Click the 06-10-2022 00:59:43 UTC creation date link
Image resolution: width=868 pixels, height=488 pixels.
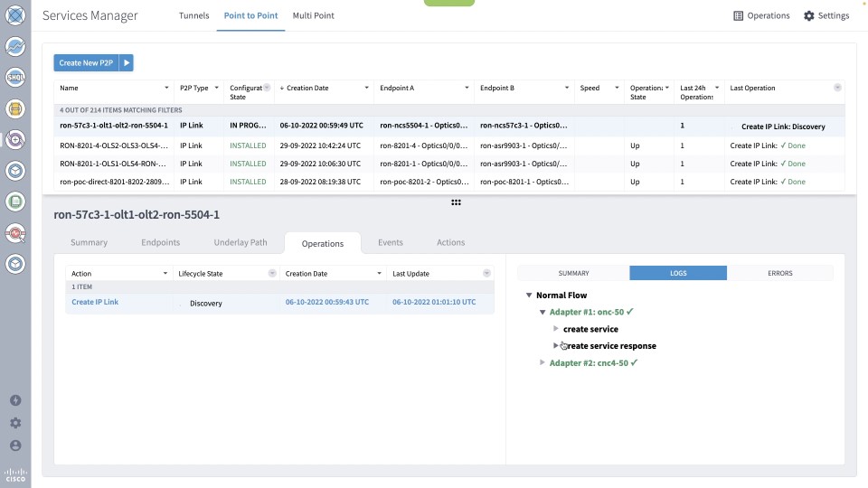point(327,302)
